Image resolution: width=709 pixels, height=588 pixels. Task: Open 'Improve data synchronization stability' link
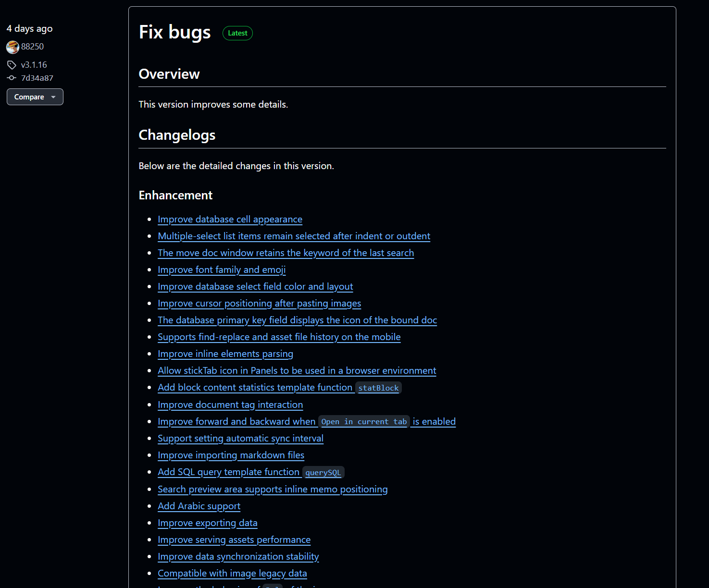tap(238, 557)
